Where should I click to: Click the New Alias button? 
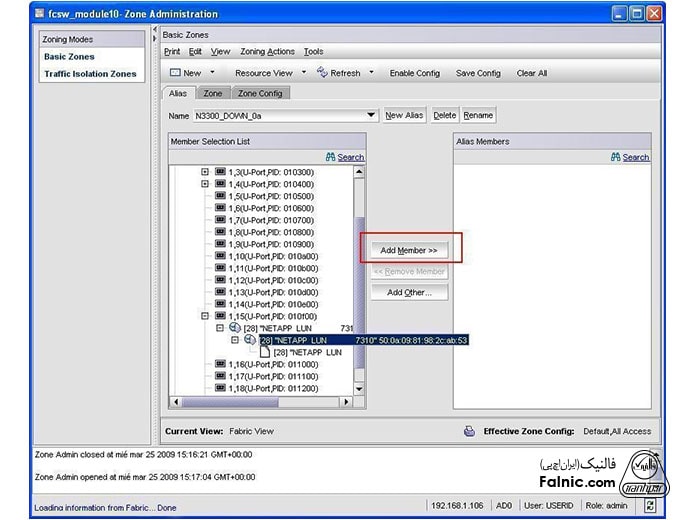point(404,116)
